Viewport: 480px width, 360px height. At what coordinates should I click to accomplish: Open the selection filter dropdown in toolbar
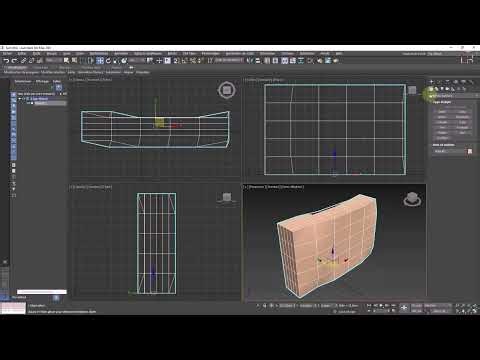[53, 60]
